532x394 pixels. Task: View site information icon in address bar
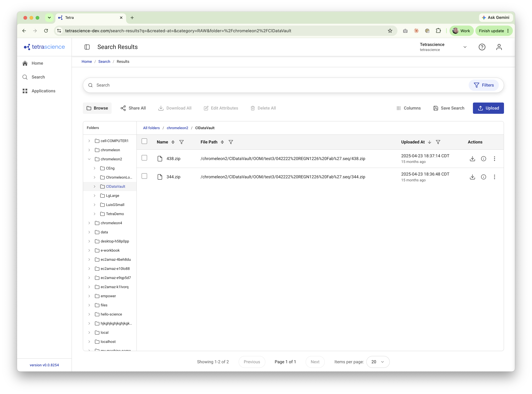click(59, 31)
